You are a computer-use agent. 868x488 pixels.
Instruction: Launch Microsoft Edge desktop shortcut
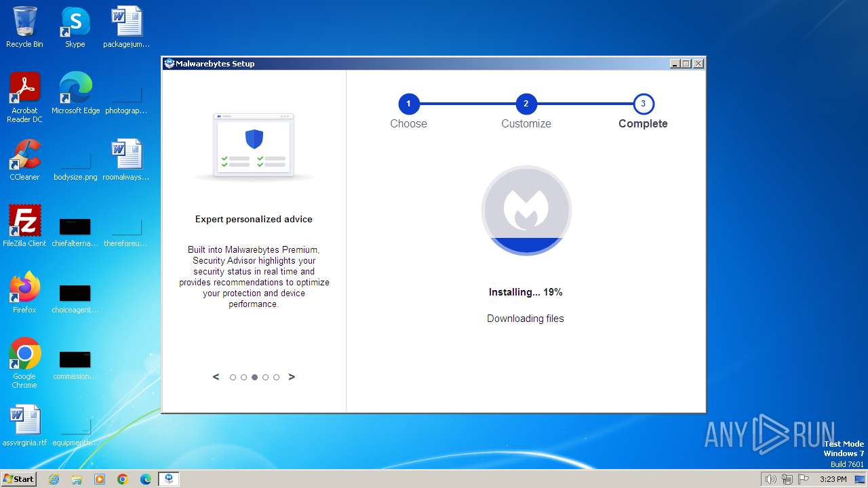pos(75,94)
